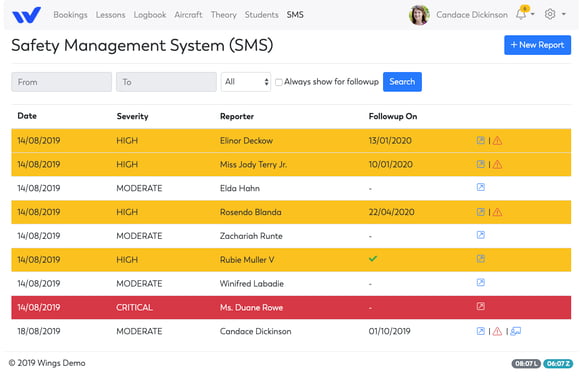Click reporter name Zachariah Runte
580x385 pixels.
click(x=251, y=236)
